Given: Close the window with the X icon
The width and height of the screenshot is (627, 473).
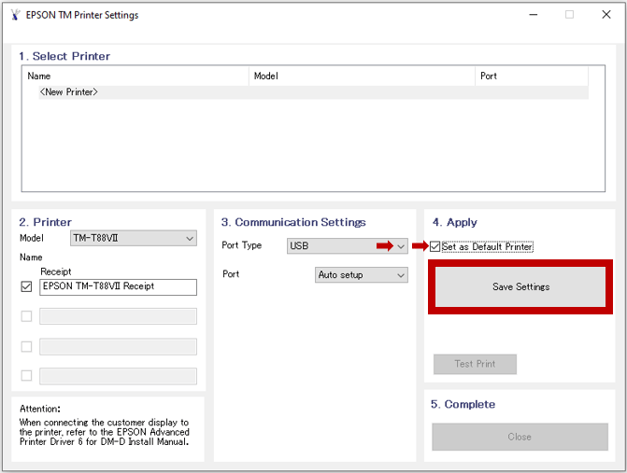Looking at the screenshot, I should (606, 15).
